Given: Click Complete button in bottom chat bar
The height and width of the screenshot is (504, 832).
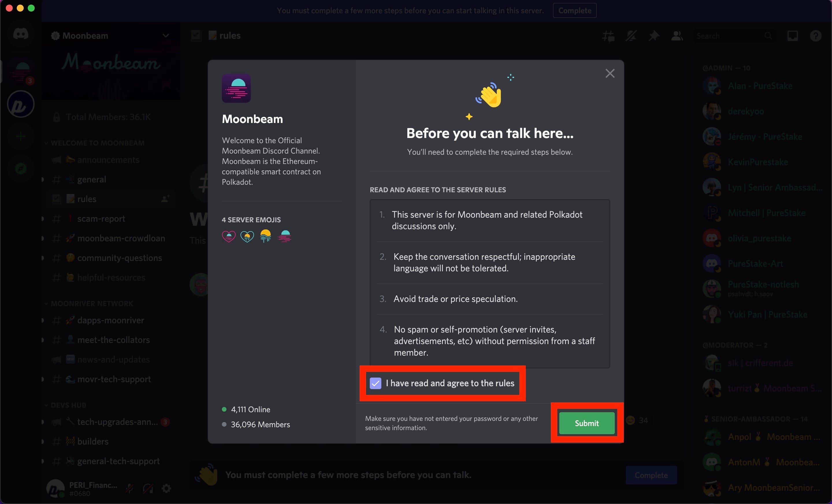Looking at the screenshot, I should click(651, 475).
